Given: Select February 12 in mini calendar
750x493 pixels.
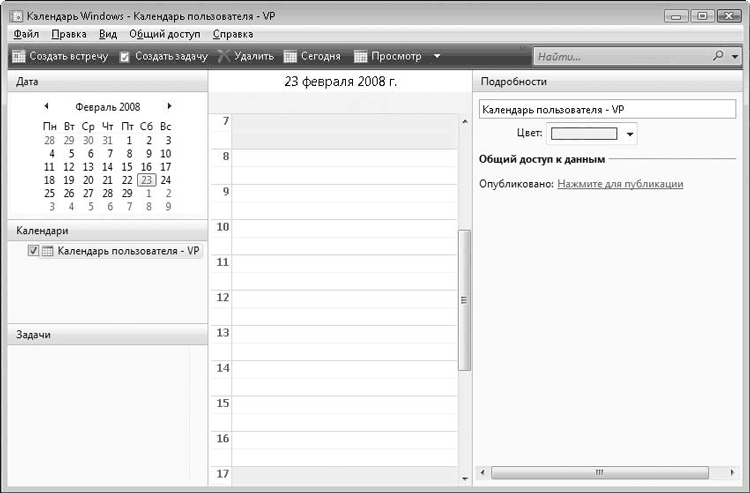Looking at the screenshot, I should pos(69,167).
